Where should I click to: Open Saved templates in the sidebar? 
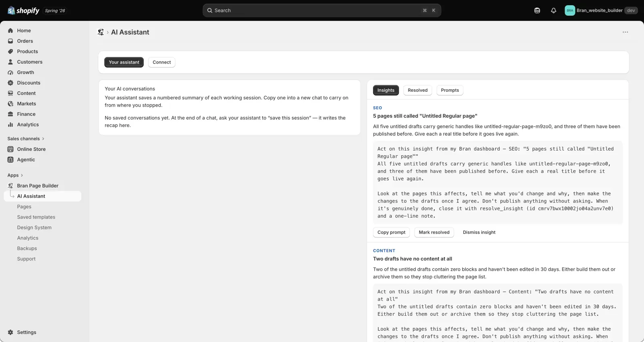pyautogui.click(x=36, y=217)
